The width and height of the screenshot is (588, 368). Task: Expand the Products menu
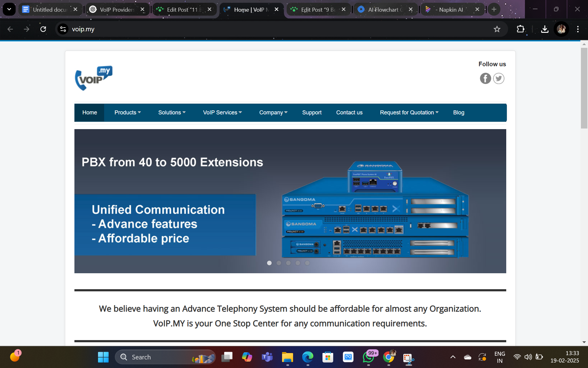coord(127,113)
